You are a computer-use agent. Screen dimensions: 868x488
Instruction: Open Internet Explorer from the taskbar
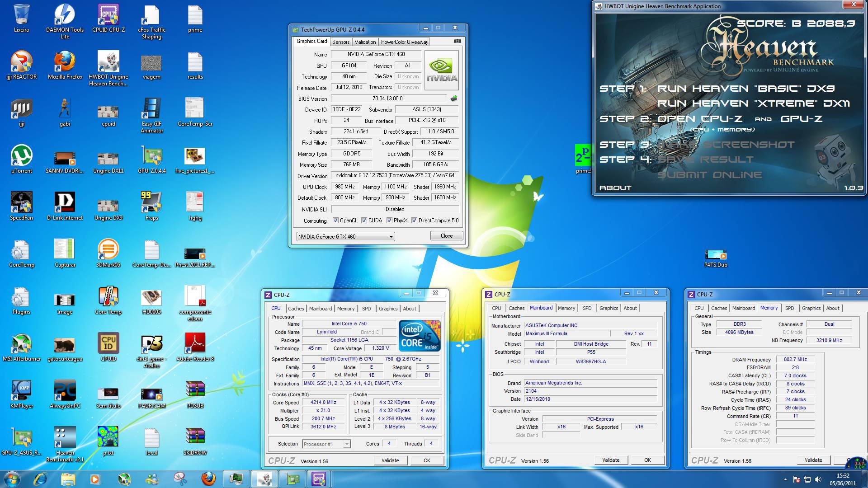pos(40,479)
